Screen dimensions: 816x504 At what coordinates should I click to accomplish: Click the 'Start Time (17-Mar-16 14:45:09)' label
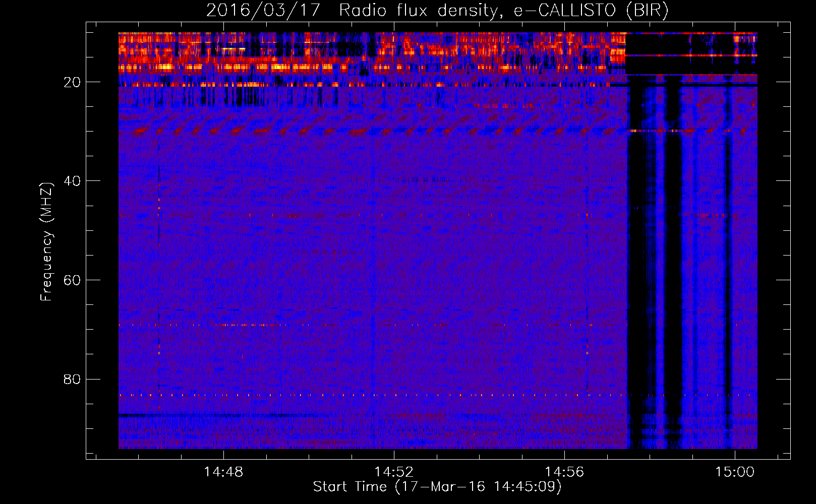437,487
